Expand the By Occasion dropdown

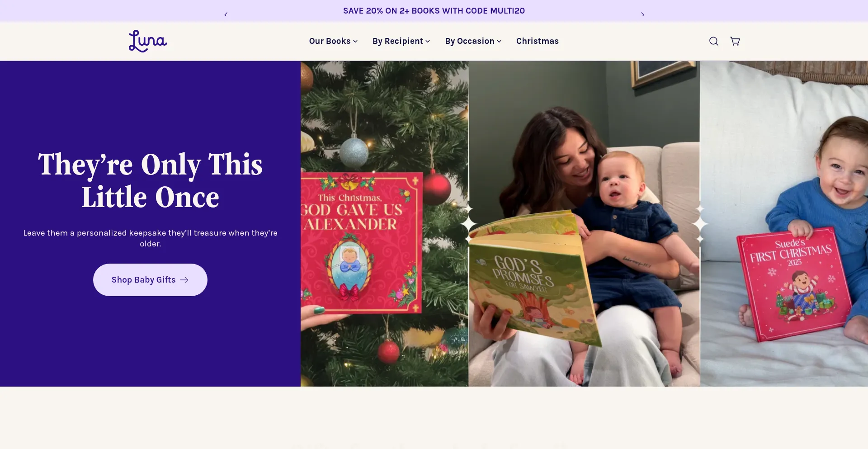[473, 41]
